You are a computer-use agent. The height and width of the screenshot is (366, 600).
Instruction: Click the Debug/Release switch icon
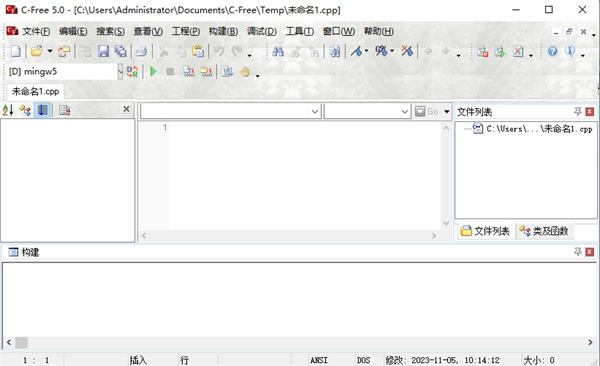(132, 72)
